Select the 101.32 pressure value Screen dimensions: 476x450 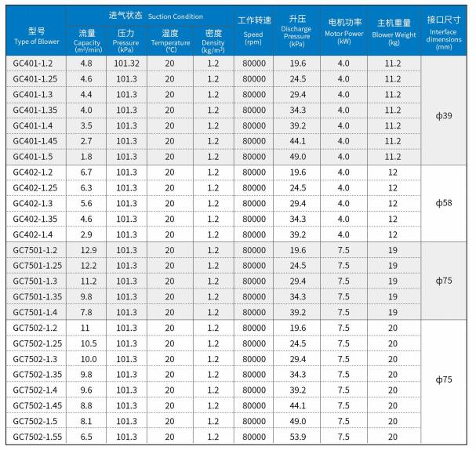click(126, 64)
